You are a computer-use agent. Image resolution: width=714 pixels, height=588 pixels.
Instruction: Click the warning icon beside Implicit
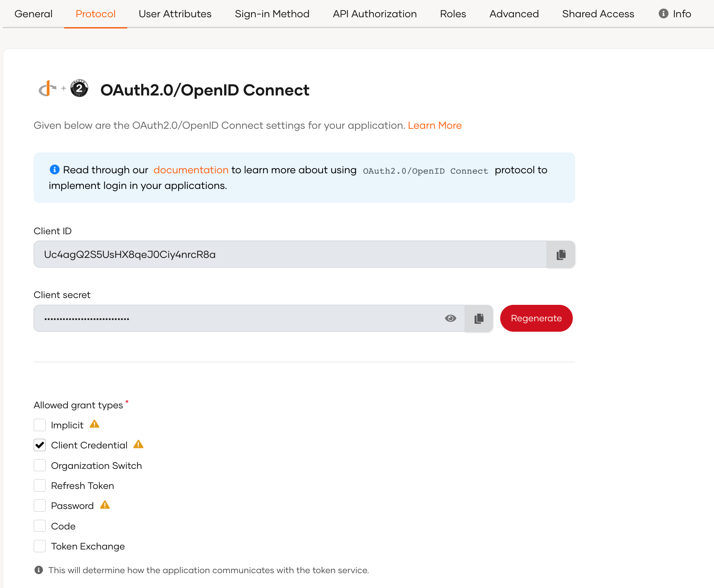pos(95,424)
